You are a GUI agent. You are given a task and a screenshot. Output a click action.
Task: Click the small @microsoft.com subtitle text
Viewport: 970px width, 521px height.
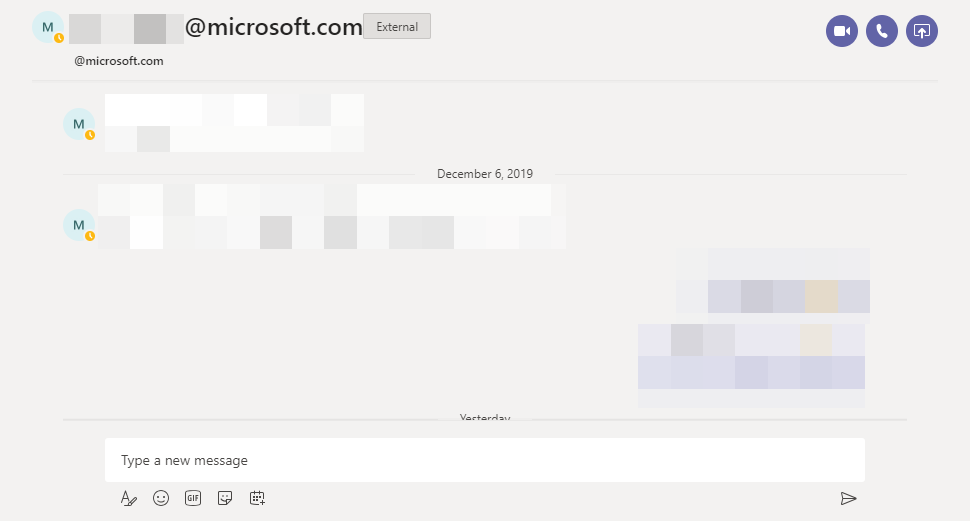click(x=119, y=61)
